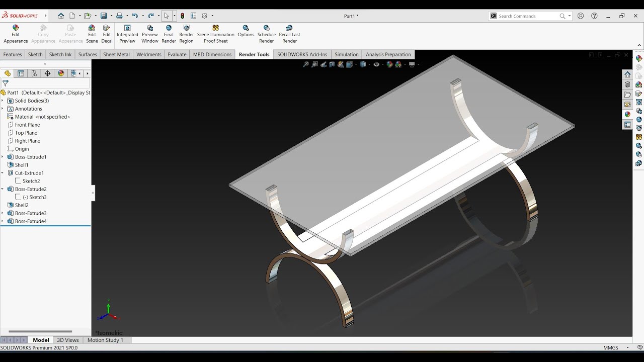Switch to the Sketch tab
The image size is (644, 362).
pyautogui.click(x=35, y=54)
